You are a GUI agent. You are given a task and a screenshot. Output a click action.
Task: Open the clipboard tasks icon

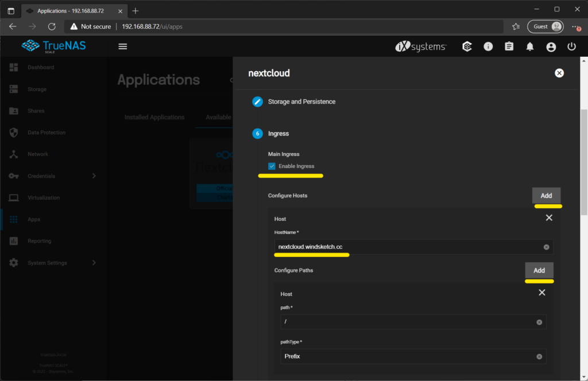509,47
